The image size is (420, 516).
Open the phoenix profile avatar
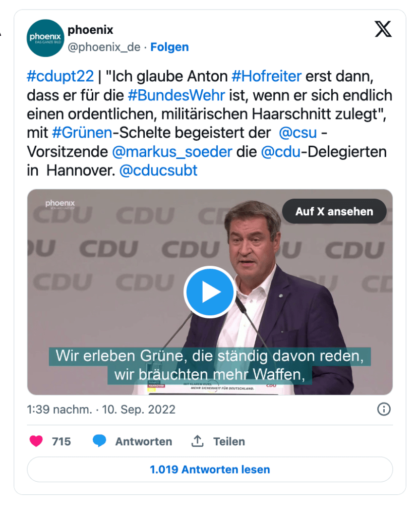click(x=45, y=38)
